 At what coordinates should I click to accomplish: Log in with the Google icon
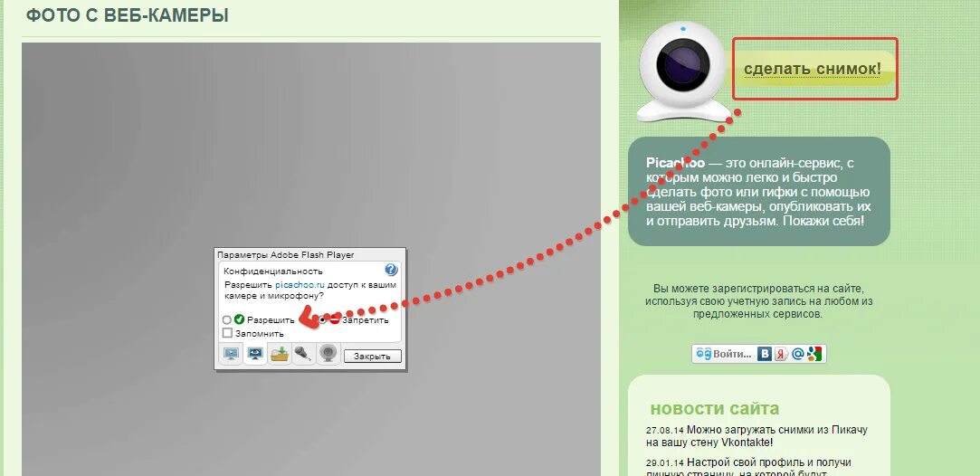[x=813, y=354]
